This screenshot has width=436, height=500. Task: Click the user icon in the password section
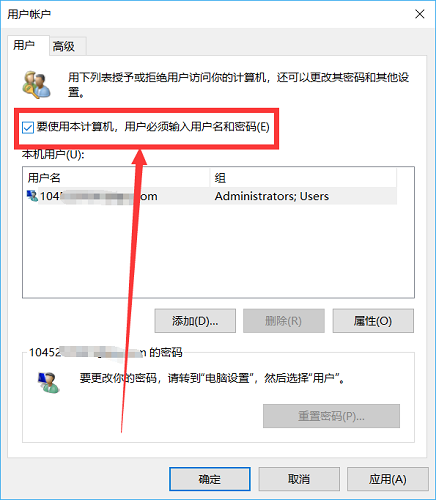tap(49, 382)
